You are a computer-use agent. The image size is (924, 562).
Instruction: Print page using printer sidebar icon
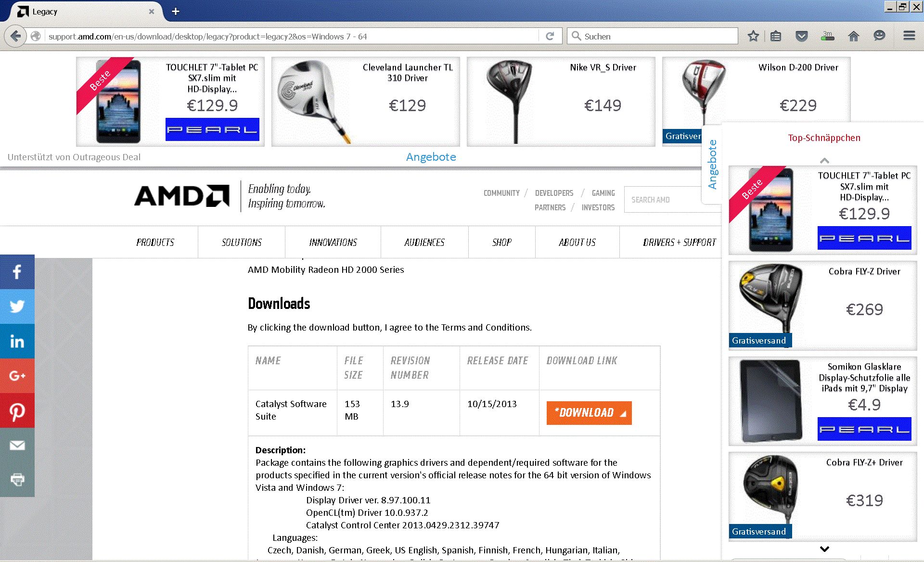coord(17,480)
